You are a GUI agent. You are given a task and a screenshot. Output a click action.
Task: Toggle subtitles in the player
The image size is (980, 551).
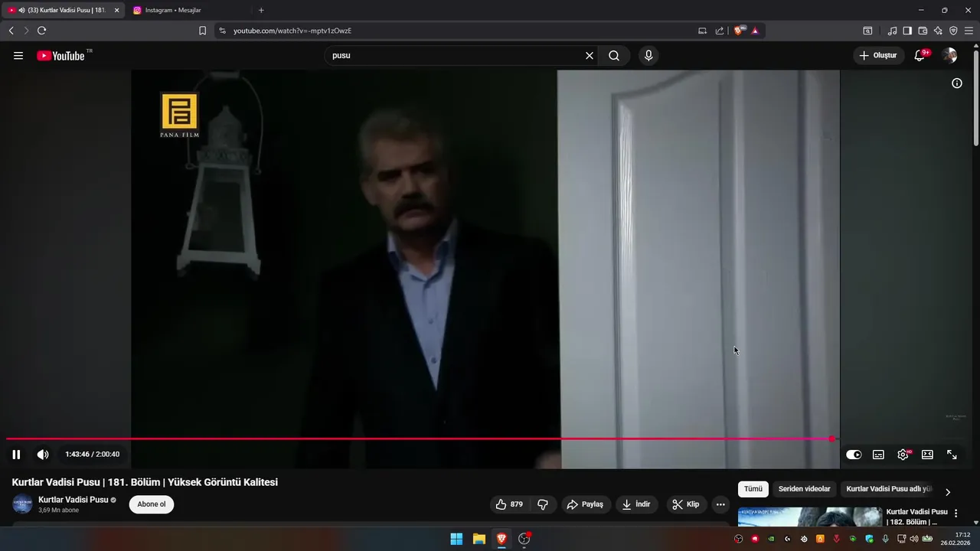point(878,455)
